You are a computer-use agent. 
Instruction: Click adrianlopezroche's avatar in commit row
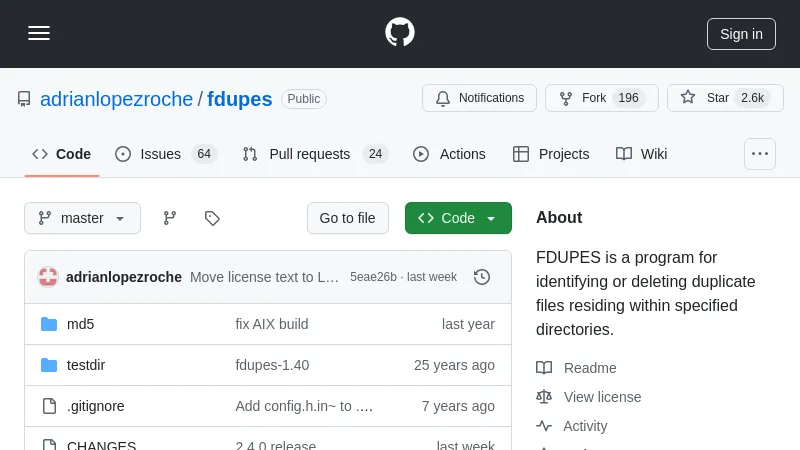point(48,277)
